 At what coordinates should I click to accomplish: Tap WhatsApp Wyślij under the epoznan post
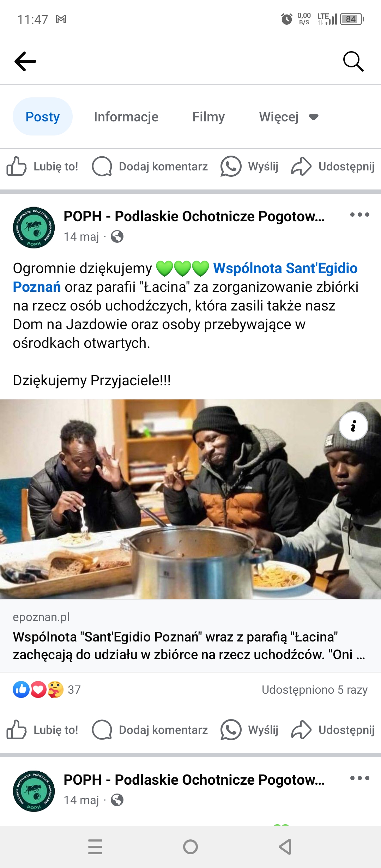[249, 730]
